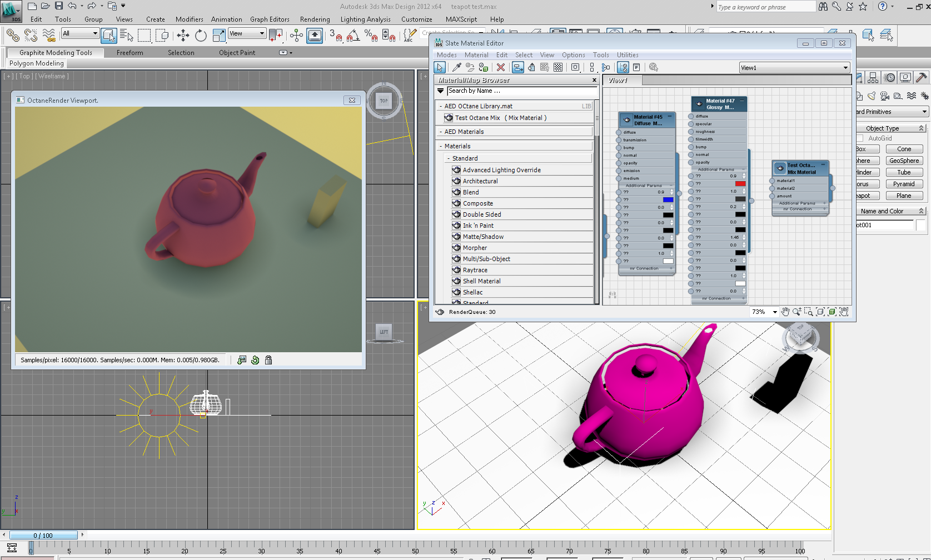Save the scene with the floppy icon
931x560 pixels.
tap(59, 6)
